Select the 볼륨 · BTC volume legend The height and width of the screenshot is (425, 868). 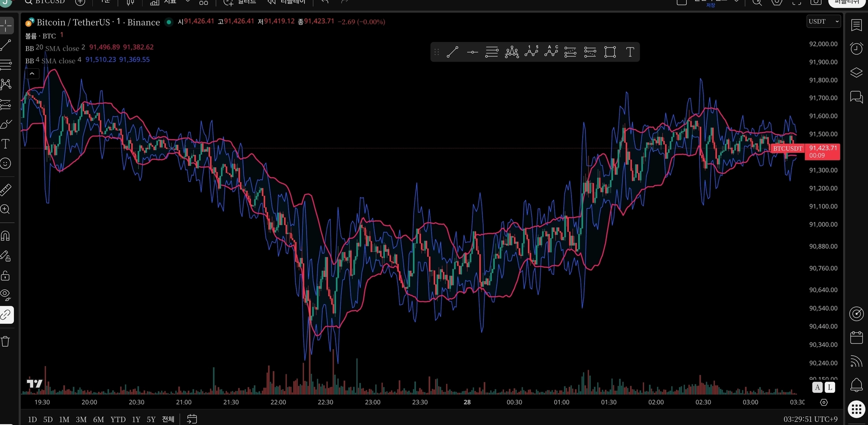tap(41, 36)
